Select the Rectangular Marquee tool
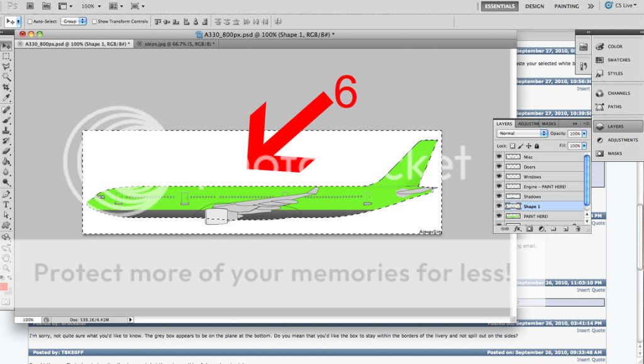Screen dimensions: 644x364 pos(6,56)
